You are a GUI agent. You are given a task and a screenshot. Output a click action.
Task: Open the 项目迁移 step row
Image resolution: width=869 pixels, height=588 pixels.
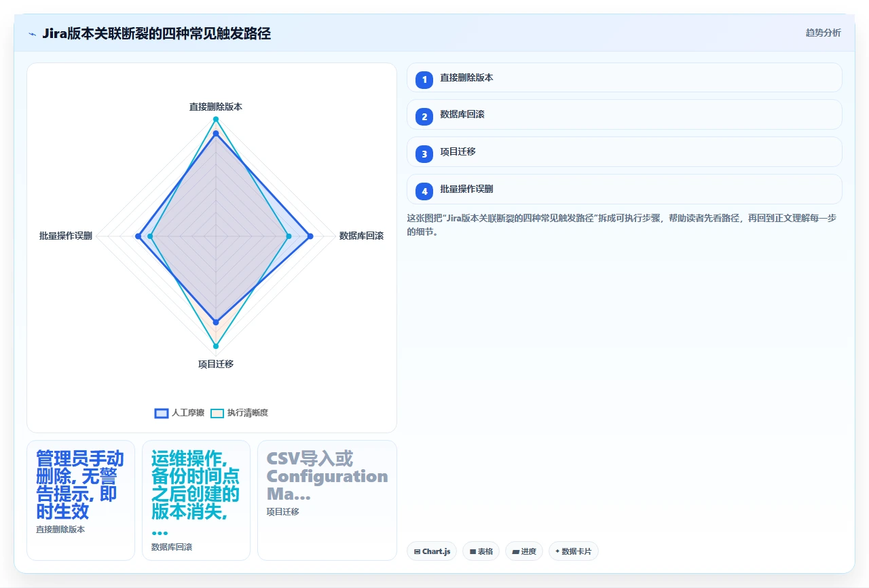click(x=624, y=152)
